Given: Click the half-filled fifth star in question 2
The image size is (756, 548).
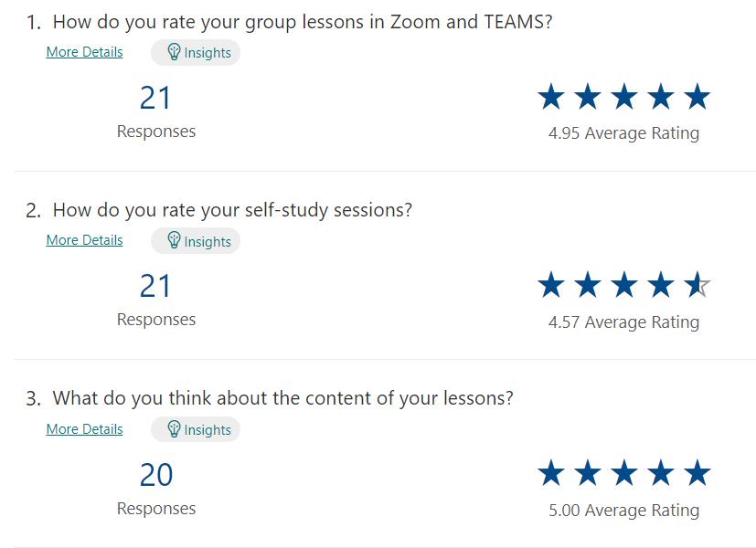Looking at the screenshot, I should click(x=697, y=285).
